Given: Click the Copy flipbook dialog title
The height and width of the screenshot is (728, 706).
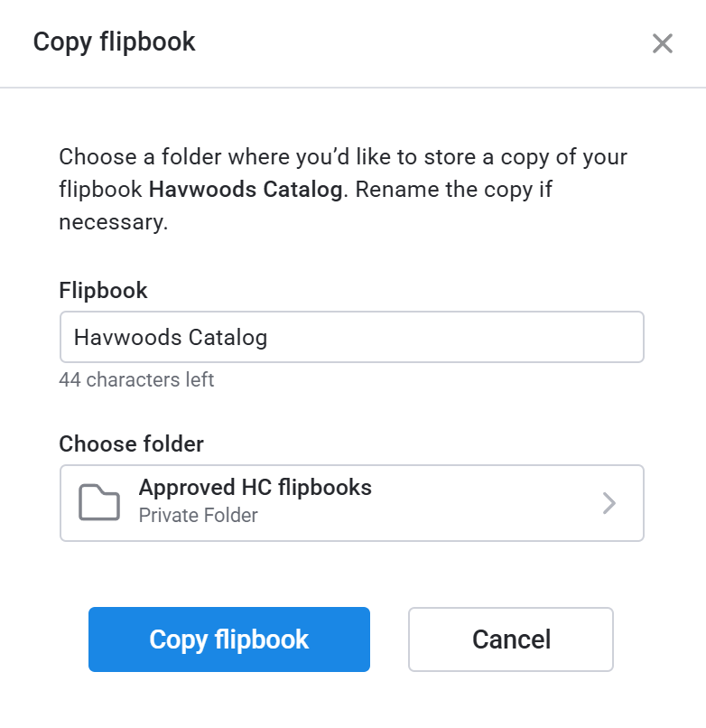Looking at the screenshot, I should (x=114, y=42).
